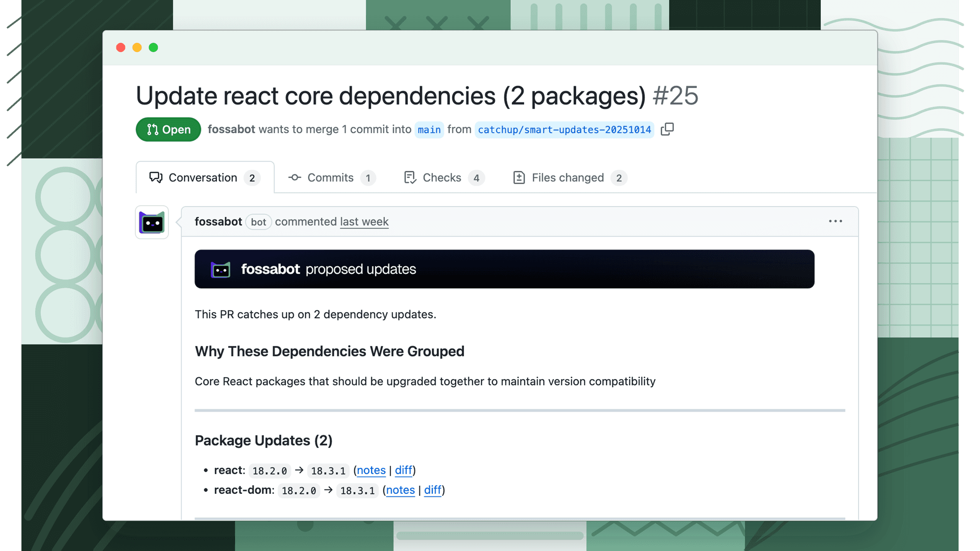Click the fossabot logo in the banner
This screenshot has width=980, height=551.
220,269
